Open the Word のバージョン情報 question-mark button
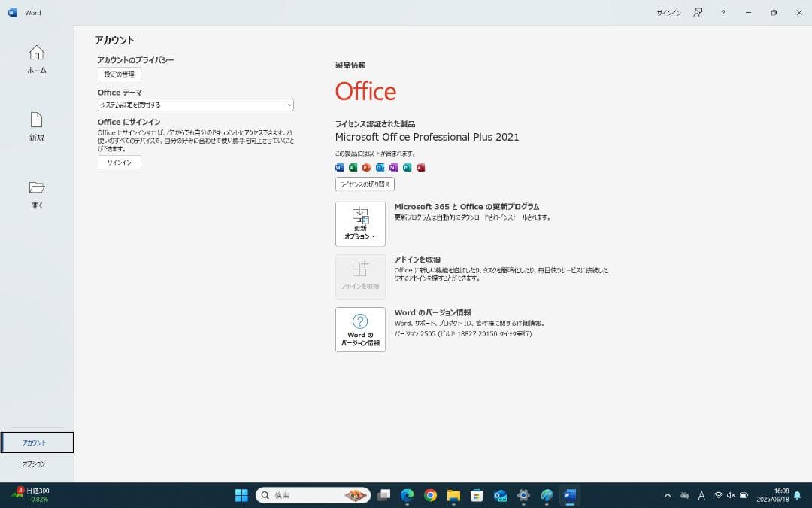This screenshot has height=508, width=812. click(x=360, y=330)
